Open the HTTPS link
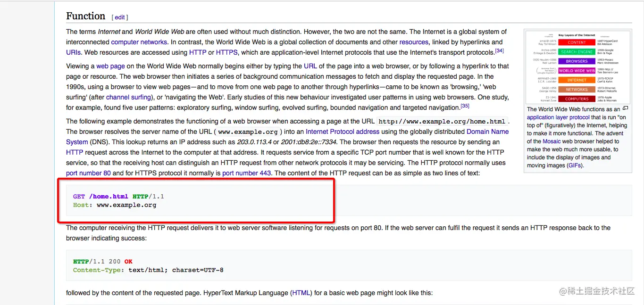644x305 pixels. click(226, 52)
